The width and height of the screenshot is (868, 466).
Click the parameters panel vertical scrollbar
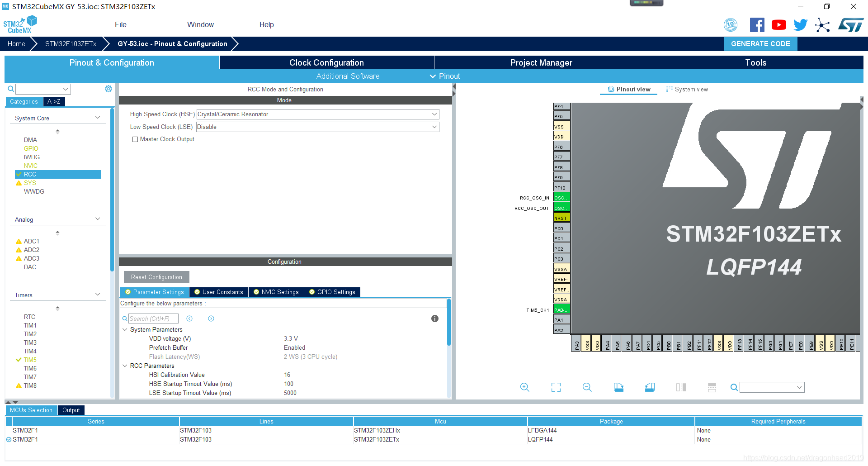pyautogui.click(x=449, y=322)
